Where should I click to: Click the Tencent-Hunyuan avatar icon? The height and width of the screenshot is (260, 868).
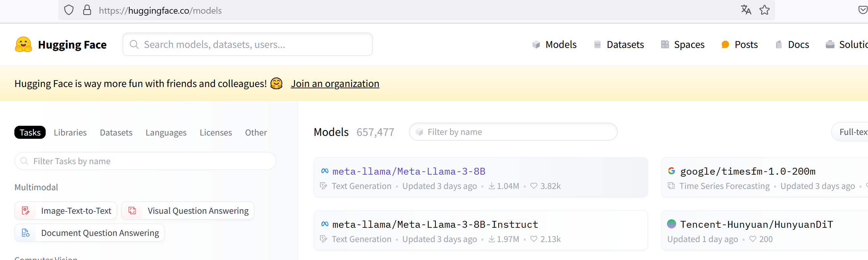pos(672,224)
